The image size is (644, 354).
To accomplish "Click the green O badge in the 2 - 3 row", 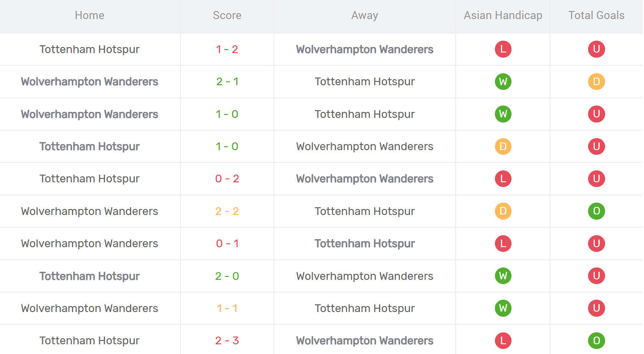I will point(596,340).
